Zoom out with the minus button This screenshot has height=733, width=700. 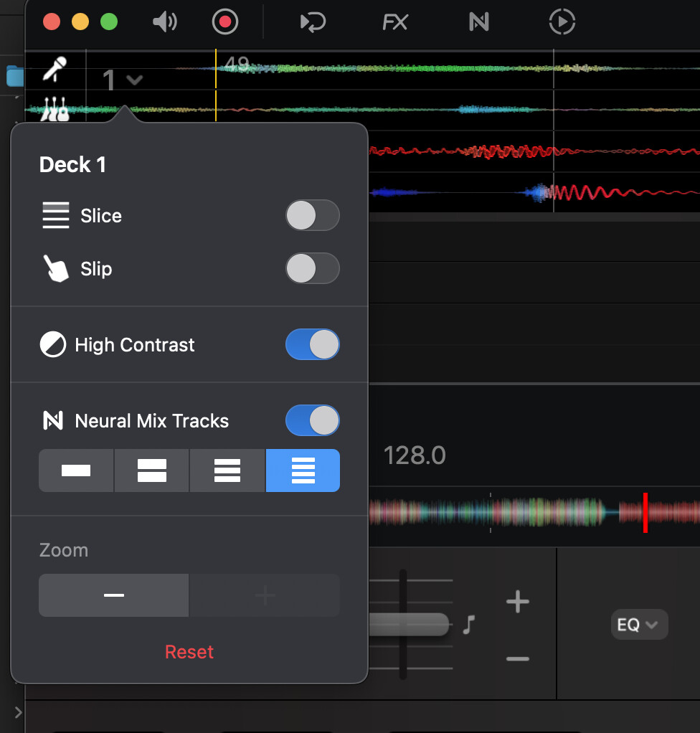(x=114, y=595)
